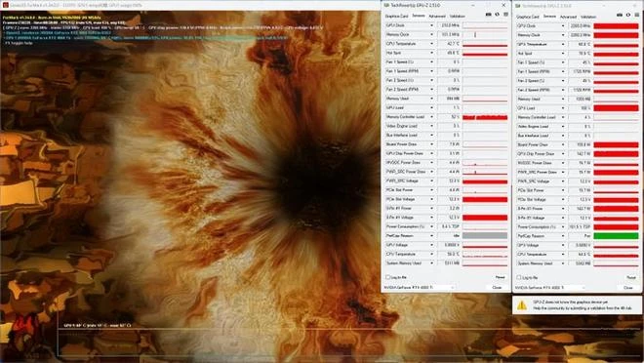Viewport: 644px width, 363px height.
Task: Open GPU selector dropdown in left GPU-Z window
Action: click(x=420, y=288)
